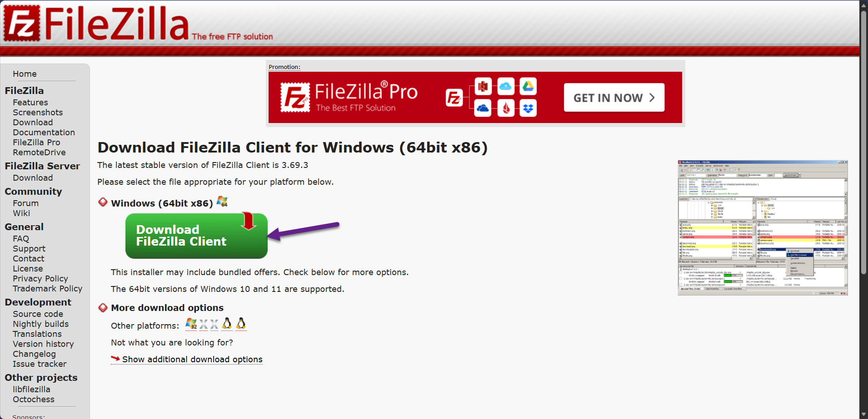
Task: Click the GET IN NOW promotion button
Action: (x=614, y=98)
